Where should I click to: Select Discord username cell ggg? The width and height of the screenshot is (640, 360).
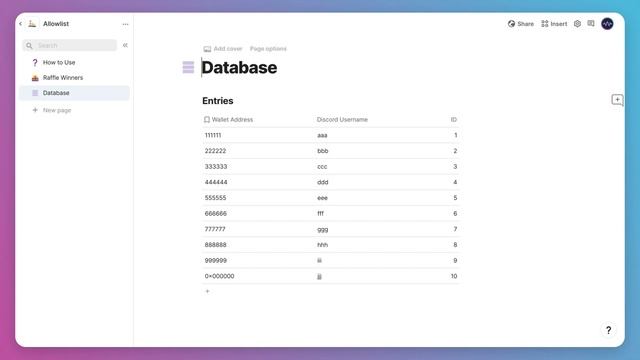322,229
